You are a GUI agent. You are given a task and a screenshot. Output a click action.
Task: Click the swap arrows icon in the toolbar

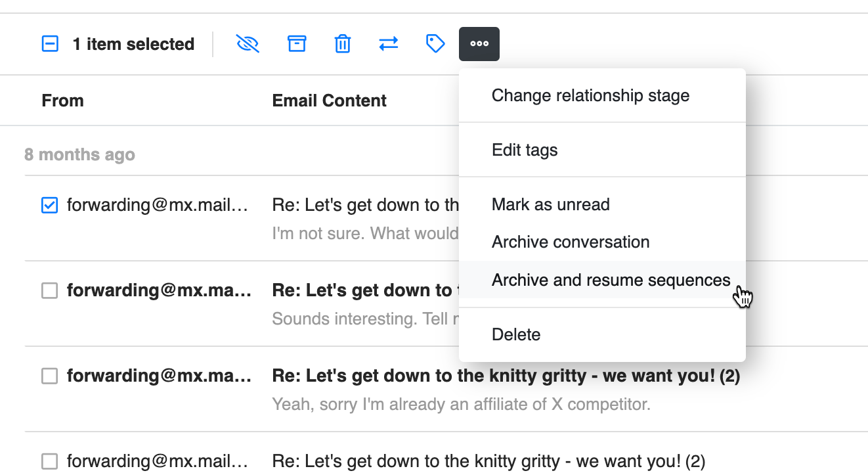click(x=389, y=44)
